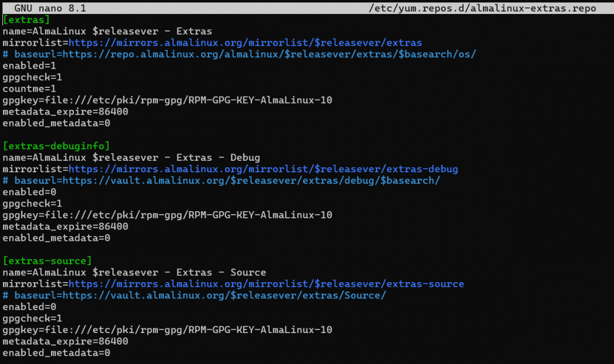Click the gpgkey line in the [extras-debuginfo] section
The height and width of the screenshot is (364, 614).
(x=167, y=215)
